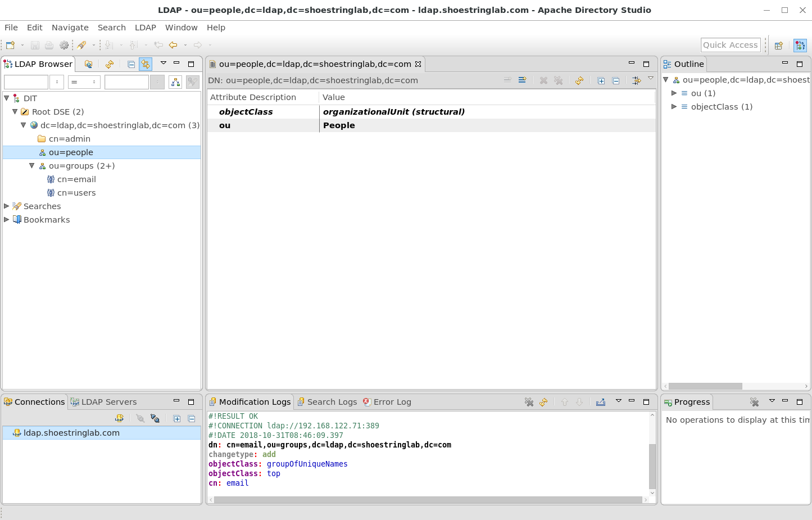
Task: Open the Window menu
Action: click(x=182, y=28)
